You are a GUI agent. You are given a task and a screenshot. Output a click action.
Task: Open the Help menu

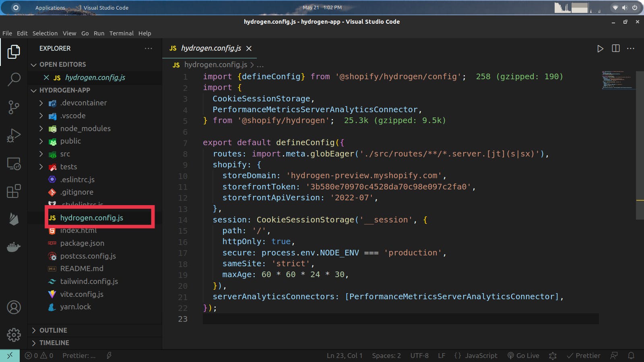(x=145, y=33)
